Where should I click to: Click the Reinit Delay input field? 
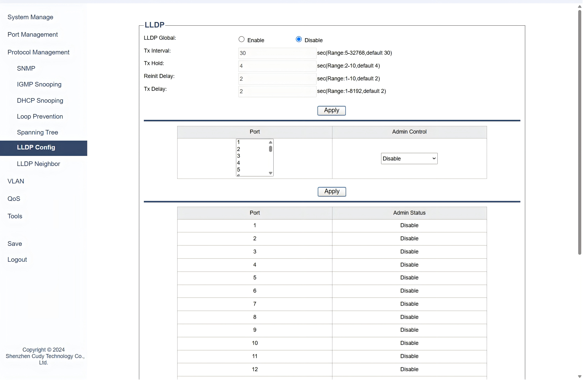(x=277, y=79)
